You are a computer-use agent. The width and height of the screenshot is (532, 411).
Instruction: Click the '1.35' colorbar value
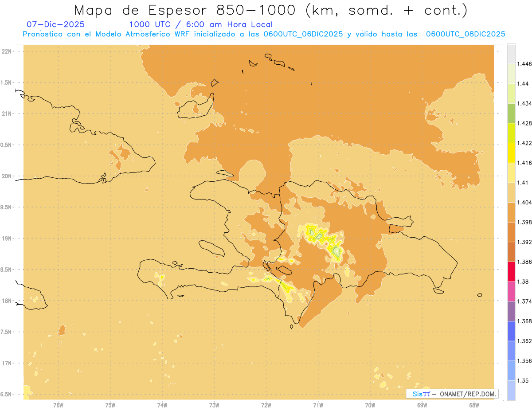pyautogui.click(x=523, y=381)
